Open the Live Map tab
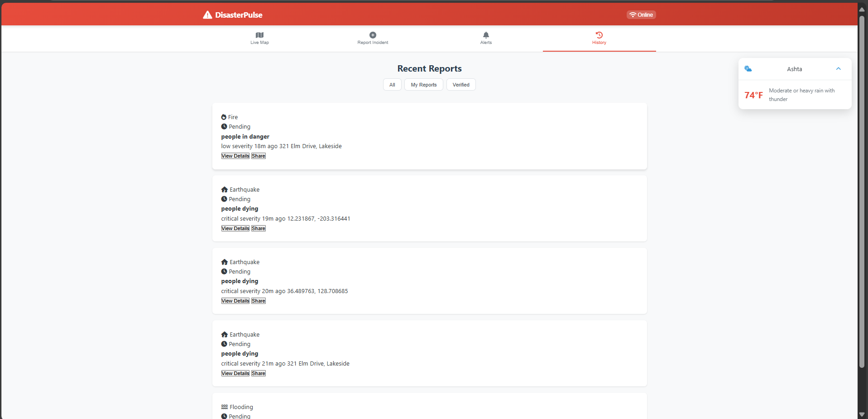Screen dimensions: 868x419 tap(259, 39)
